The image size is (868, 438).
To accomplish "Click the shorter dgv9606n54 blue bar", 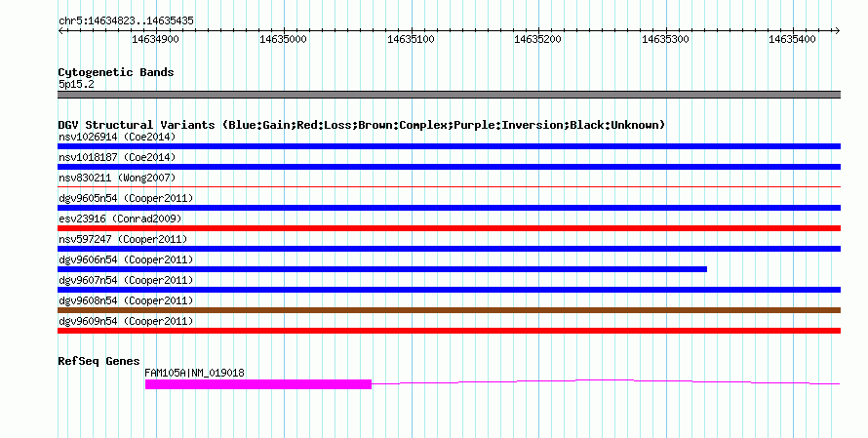I will pyautogui.click(x=382, y=269).
